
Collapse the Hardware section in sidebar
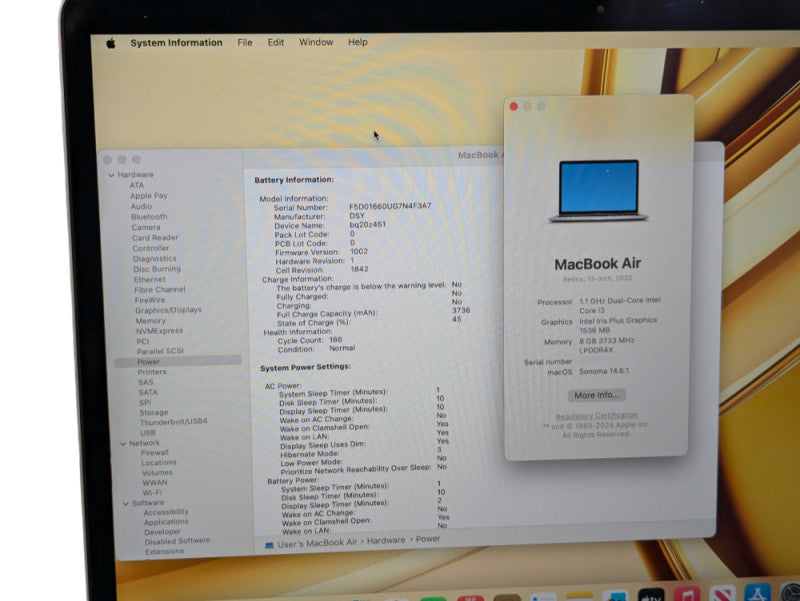(111, 175)
